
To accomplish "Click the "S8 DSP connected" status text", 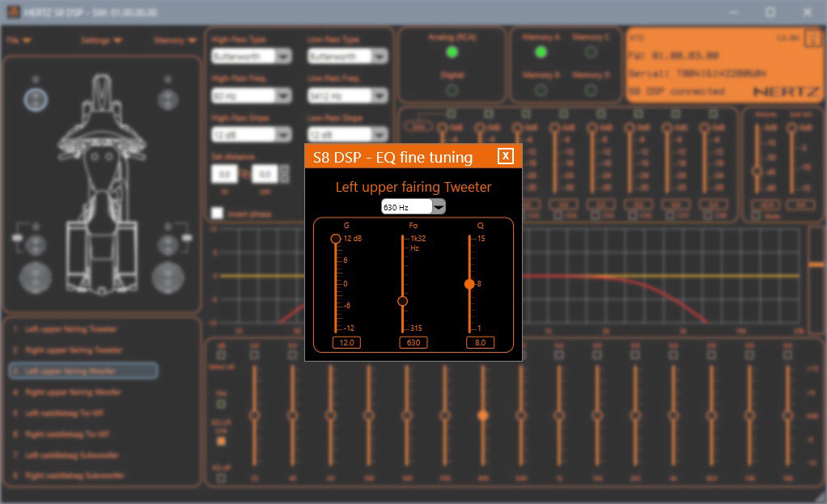I will 677,91.
